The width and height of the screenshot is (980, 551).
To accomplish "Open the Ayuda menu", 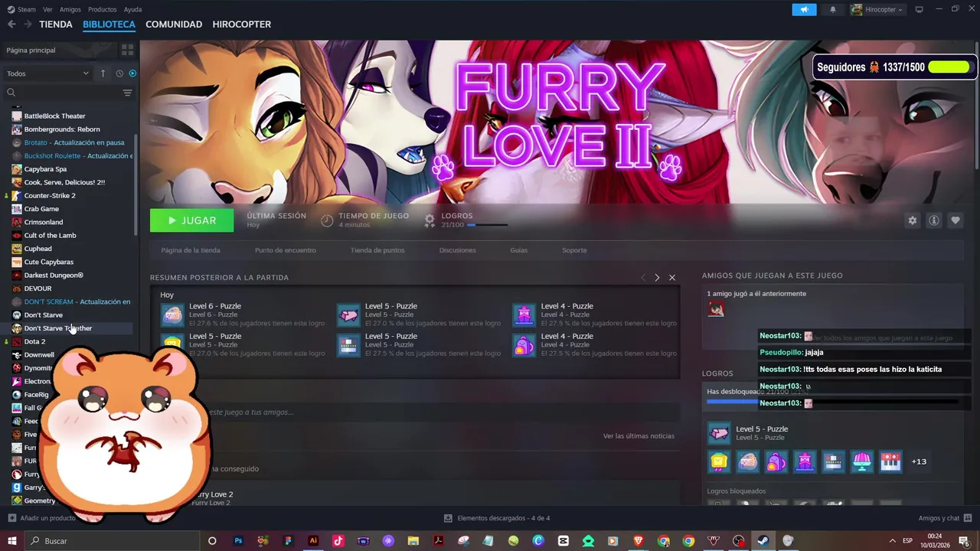I will point(132,9).
